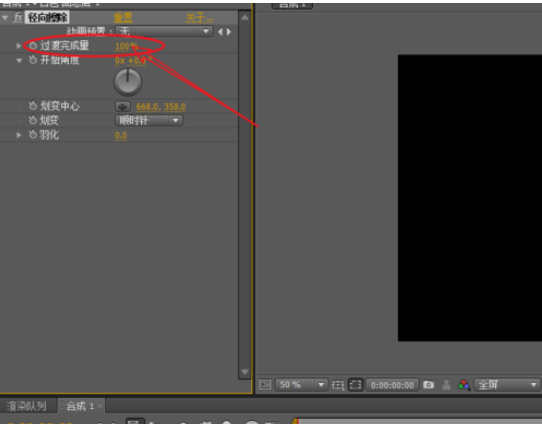
Task: Click the 划变中心 crosshair point picker button
Action: pos(123,106)
